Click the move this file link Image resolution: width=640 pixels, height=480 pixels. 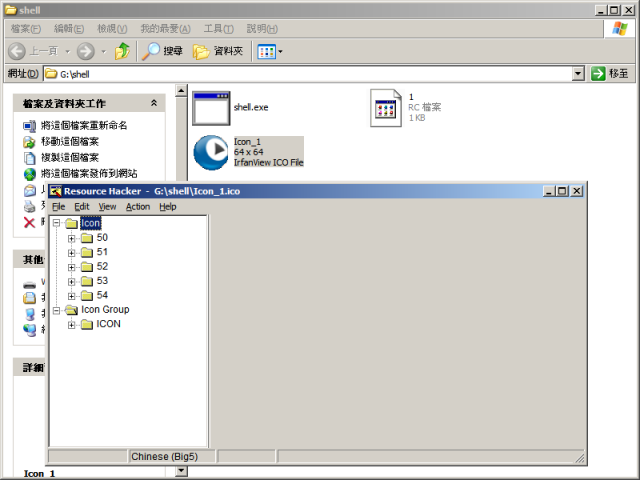click(70, 142)
